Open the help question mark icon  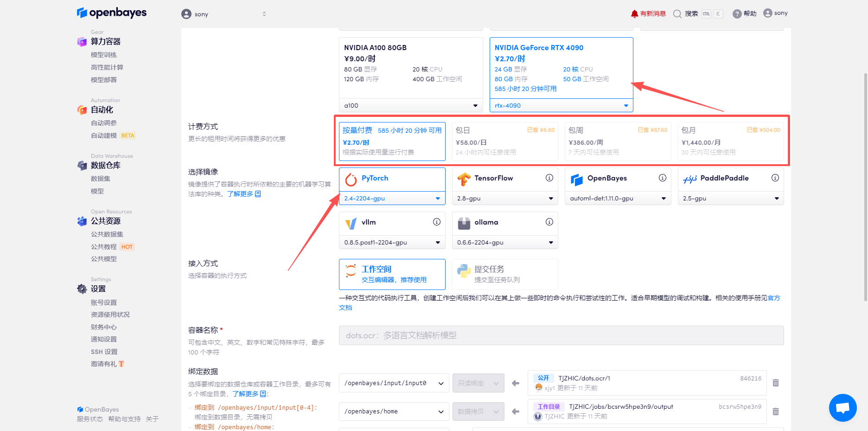(737, 14)
